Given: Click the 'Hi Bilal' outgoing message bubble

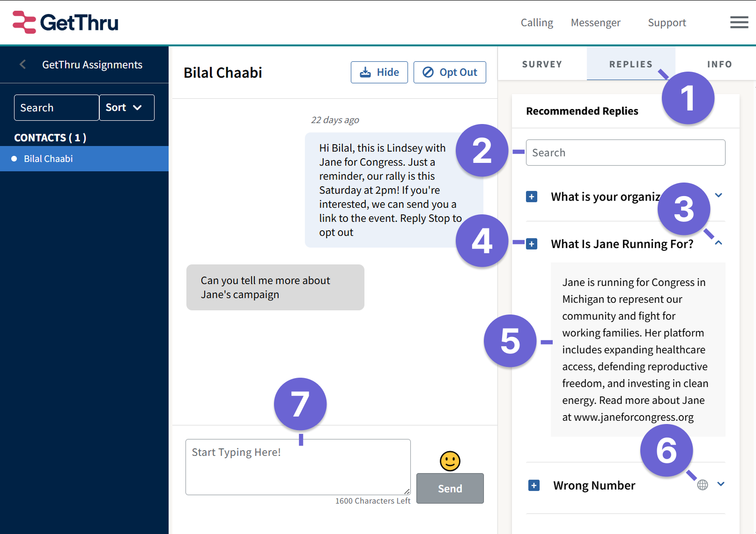Looking at the screenshot, I should [394, 190].
